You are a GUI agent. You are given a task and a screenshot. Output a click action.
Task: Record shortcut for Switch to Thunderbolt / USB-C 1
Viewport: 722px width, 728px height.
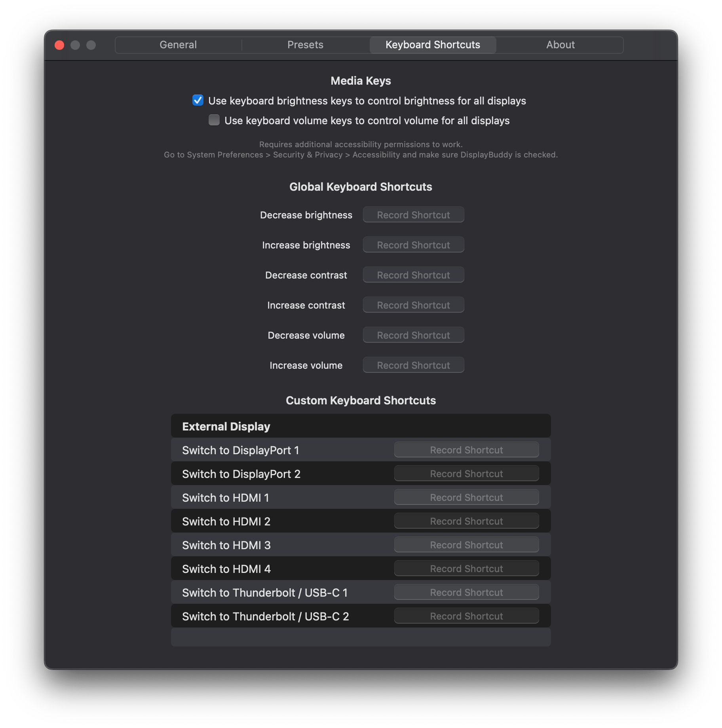point(466,592)
